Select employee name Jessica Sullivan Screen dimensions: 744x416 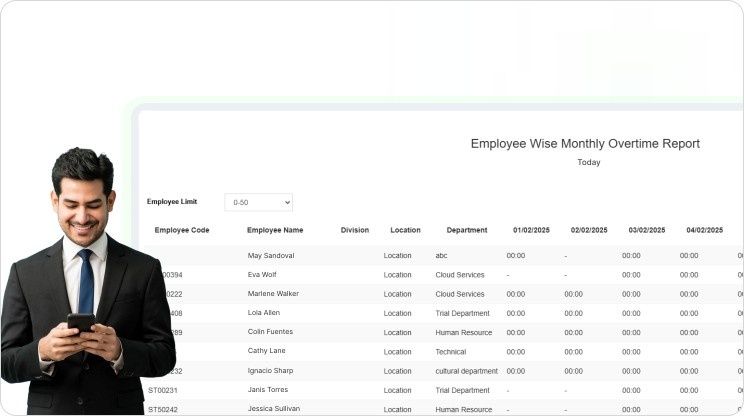click(274, 408)
